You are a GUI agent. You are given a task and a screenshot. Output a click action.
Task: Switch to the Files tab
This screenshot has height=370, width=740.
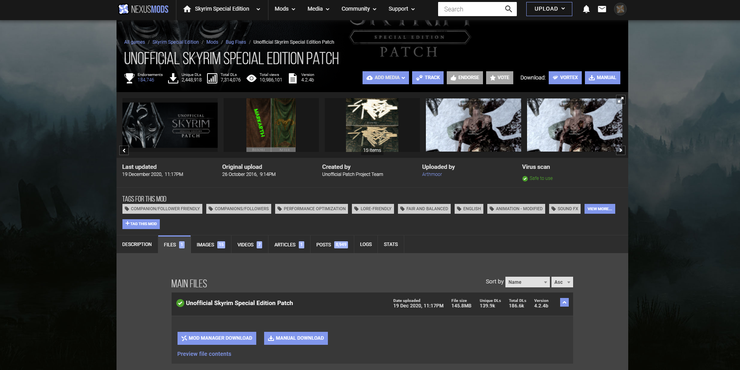click(174, 244)
